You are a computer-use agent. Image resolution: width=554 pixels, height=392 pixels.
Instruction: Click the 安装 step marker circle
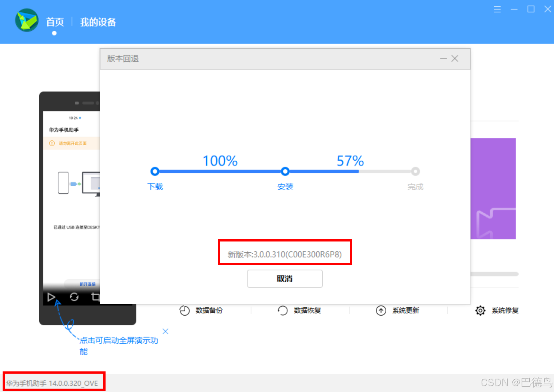click(285, 171)
